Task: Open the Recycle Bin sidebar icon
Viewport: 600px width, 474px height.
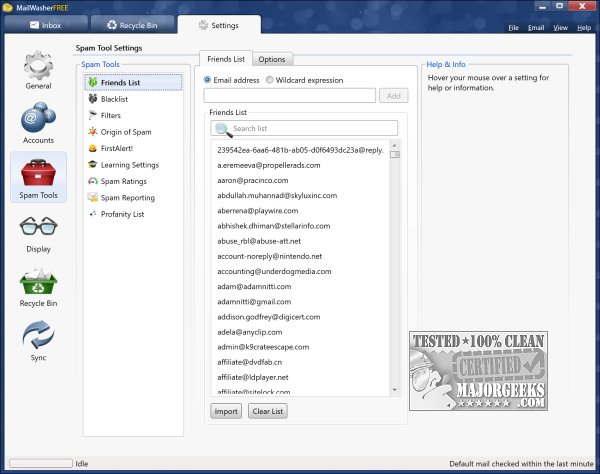Action: click(x=38, y=281)
